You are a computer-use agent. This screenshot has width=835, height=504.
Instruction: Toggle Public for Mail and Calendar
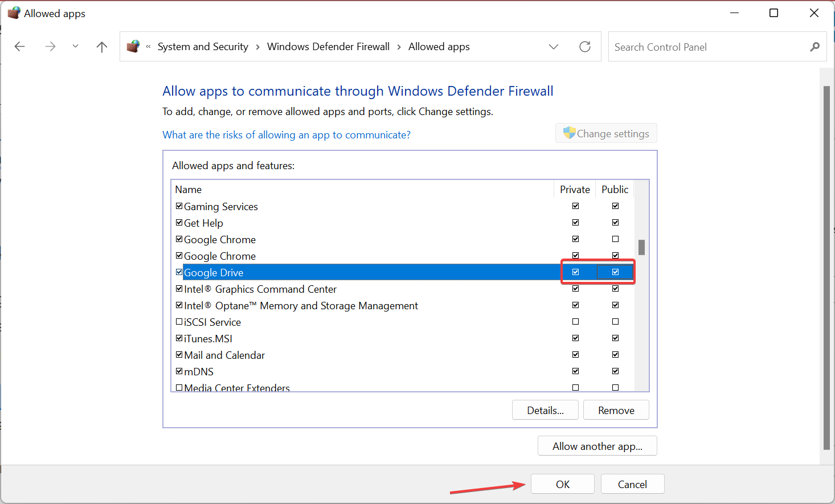point(615,355)
